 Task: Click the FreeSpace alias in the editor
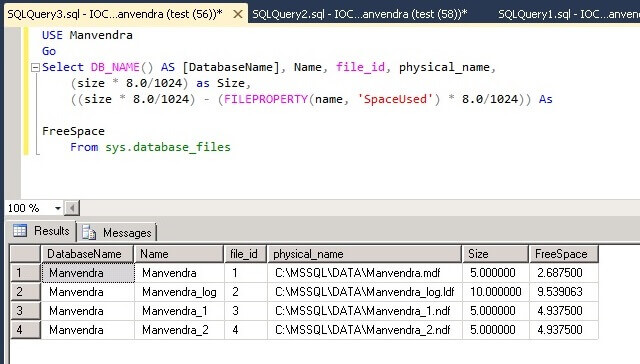[73, 131]
